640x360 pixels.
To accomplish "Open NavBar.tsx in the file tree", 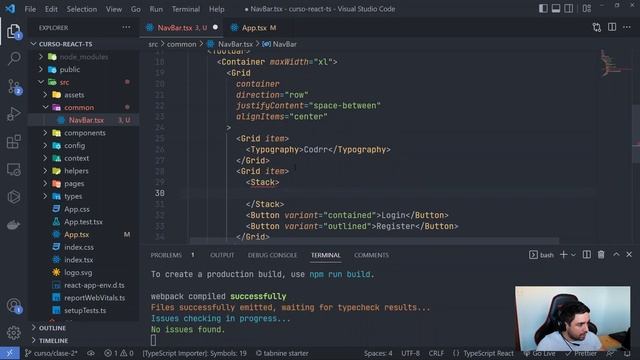I will 84,120.
